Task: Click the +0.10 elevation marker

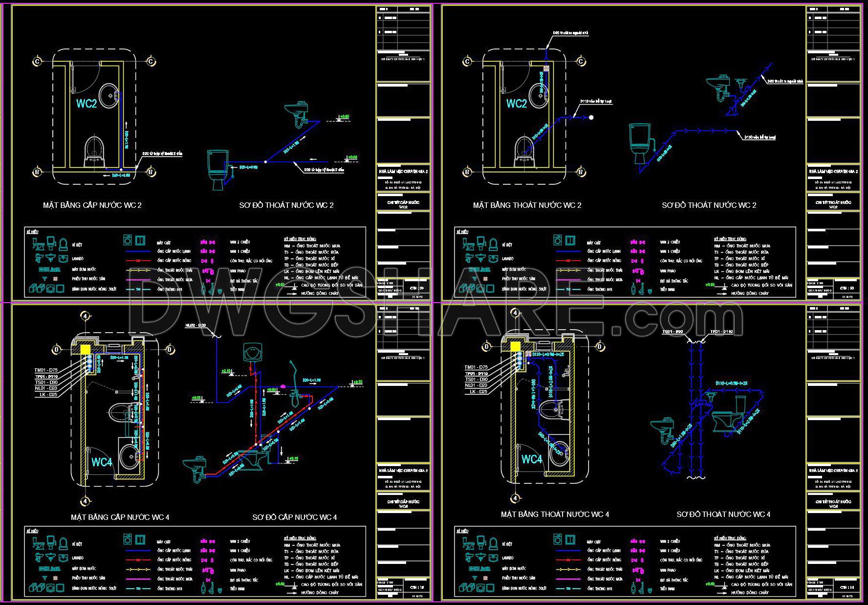Action: click(x=293, y=459)
